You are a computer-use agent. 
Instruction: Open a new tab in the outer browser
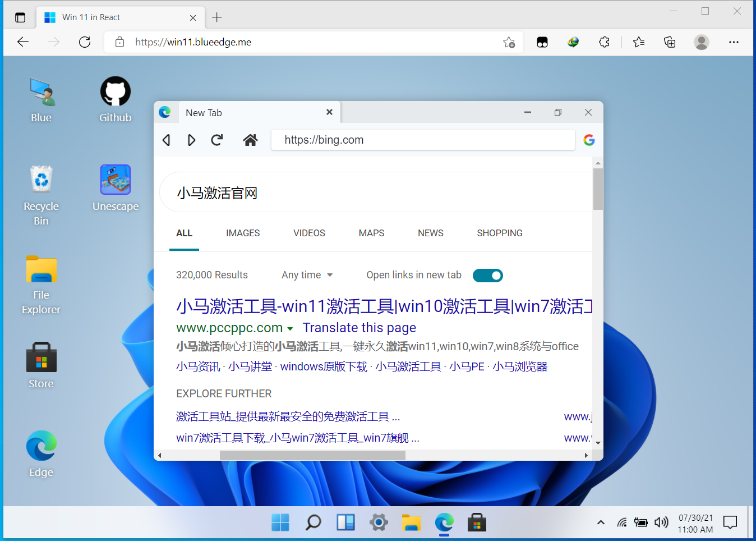click(x=217, y=17)
